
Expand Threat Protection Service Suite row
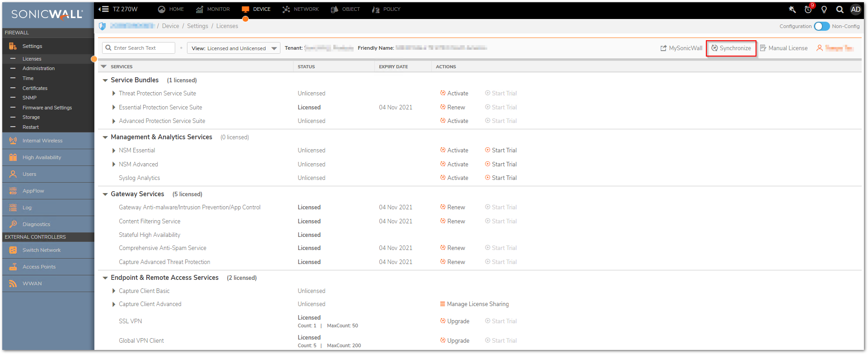(114, 94)
